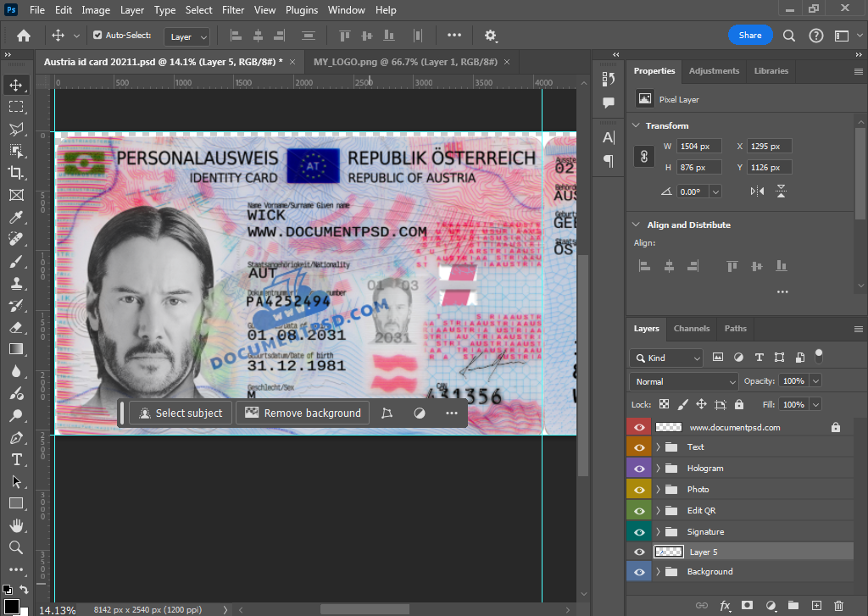Link width and height constraint
This screenshot has width=868, height=616.
pos(644,157)
